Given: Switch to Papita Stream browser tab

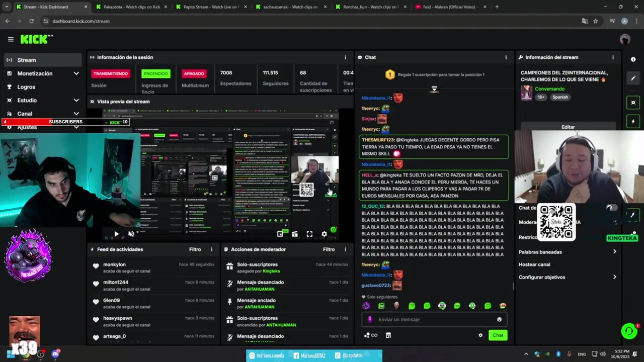Looking at the screenshot, I should coord(211,7).
